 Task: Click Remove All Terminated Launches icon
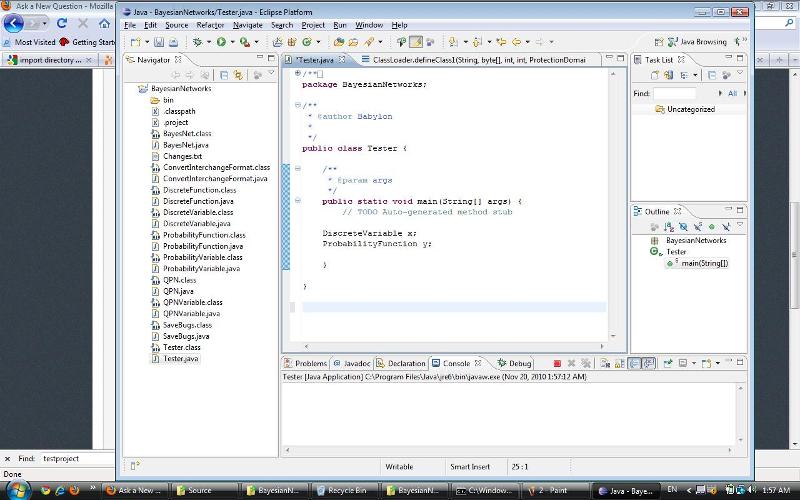coord(586,363)
